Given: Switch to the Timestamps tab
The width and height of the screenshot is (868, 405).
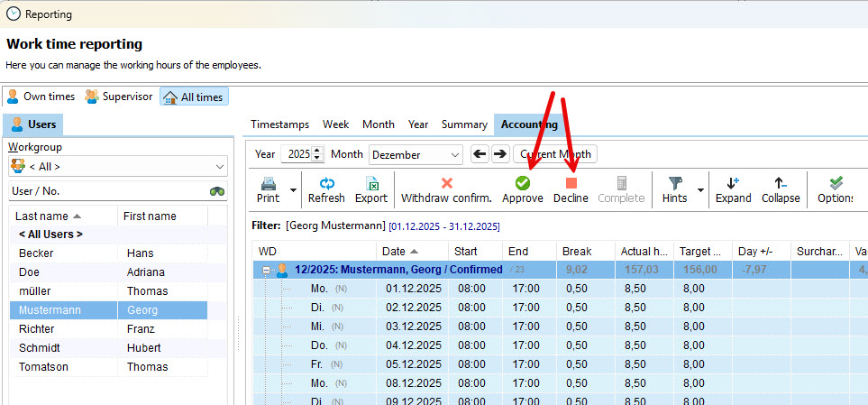Looking at the screenshot, I should pyautogui.click(x=279, y=124).
